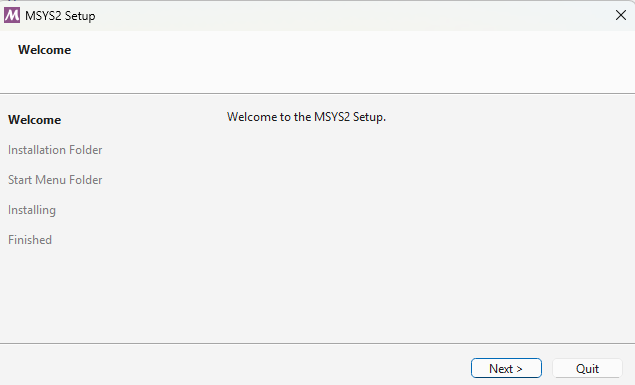Select the Installing step in sidebar

click(x=32, y=210)
